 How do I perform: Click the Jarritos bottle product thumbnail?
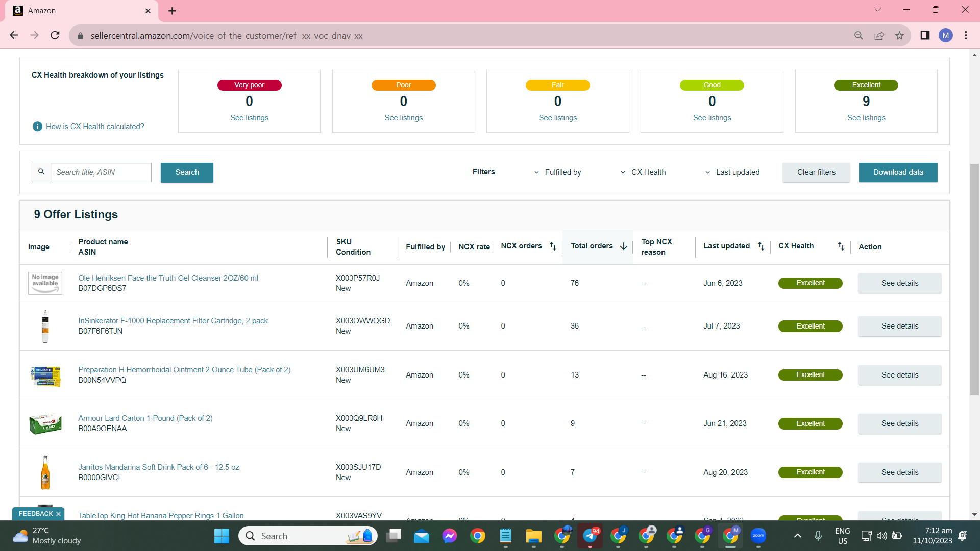pos(45,472)
